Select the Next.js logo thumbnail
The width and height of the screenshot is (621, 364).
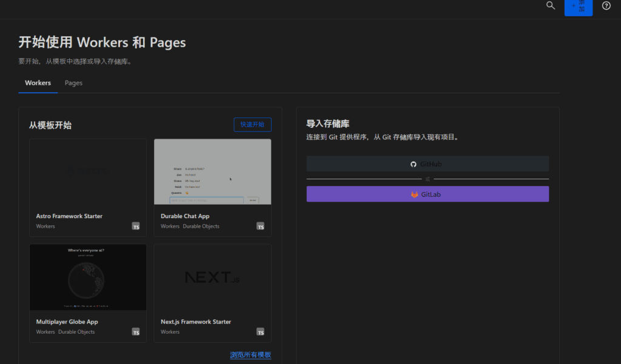coord(212,277)
